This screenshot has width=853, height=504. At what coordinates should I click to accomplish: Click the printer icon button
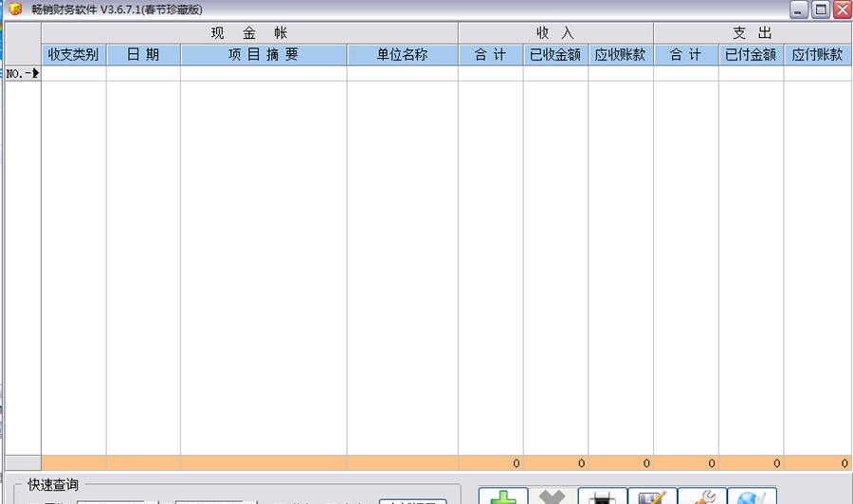(603, 495)
